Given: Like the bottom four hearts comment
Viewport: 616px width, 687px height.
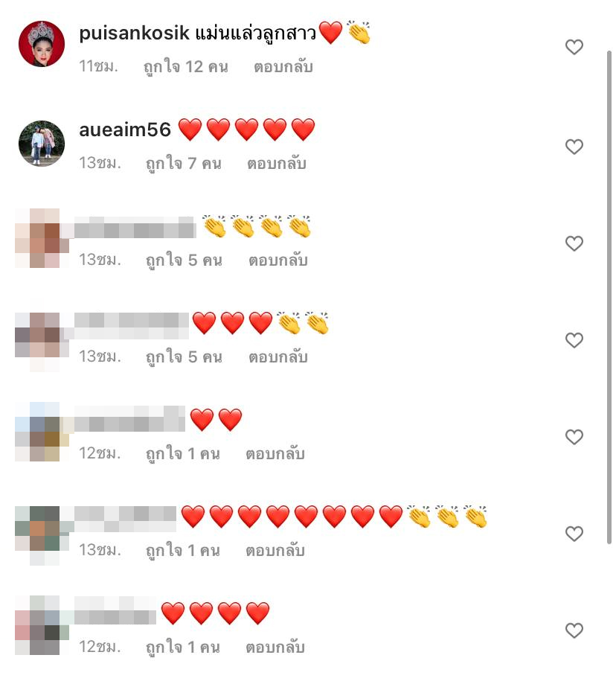Looking at the screenshot, I should coord(574,630).
